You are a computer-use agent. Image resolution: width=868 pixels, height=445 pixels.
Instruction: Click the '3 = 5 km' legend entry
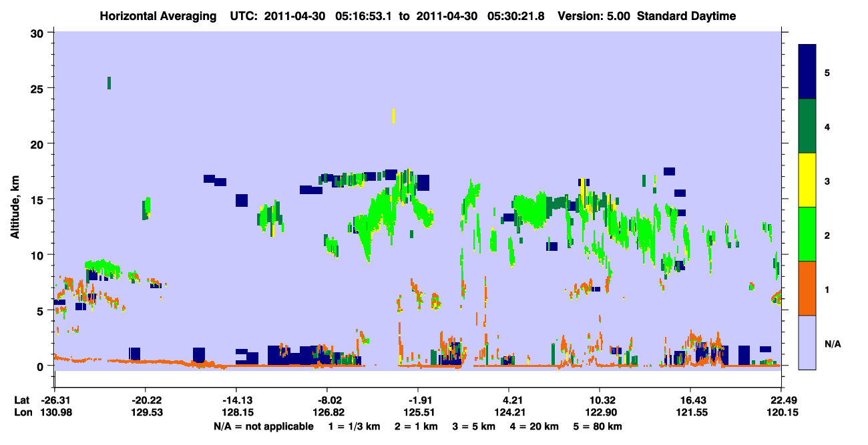click(474, 426)
